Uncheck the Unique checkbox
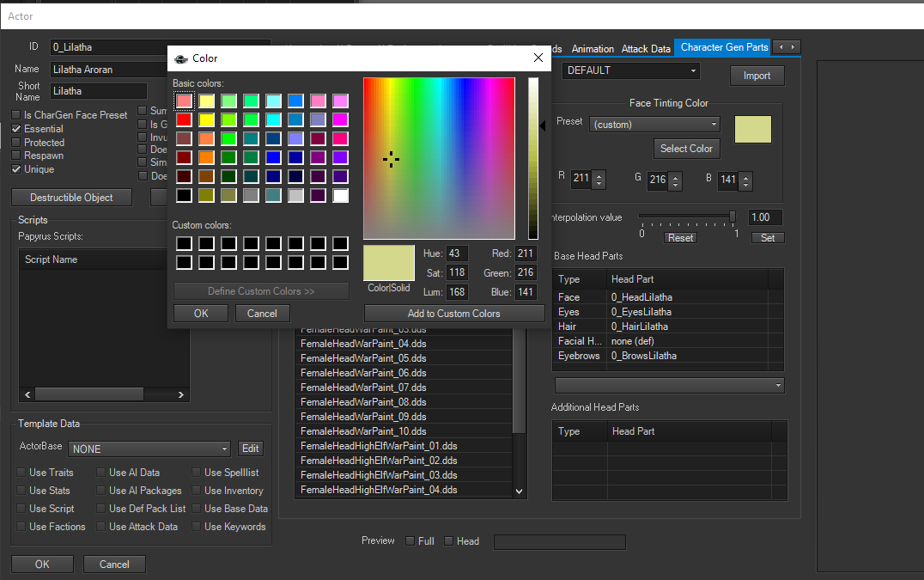 click(x=16, y=169)
